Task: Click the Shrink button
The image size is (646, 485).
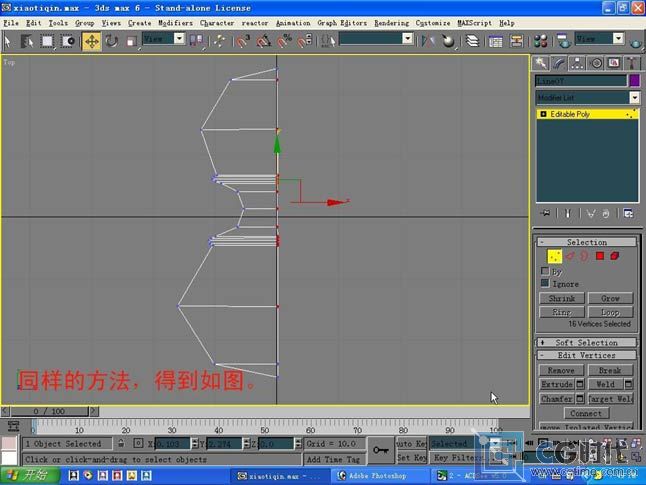Action: [x=562, y=298]
